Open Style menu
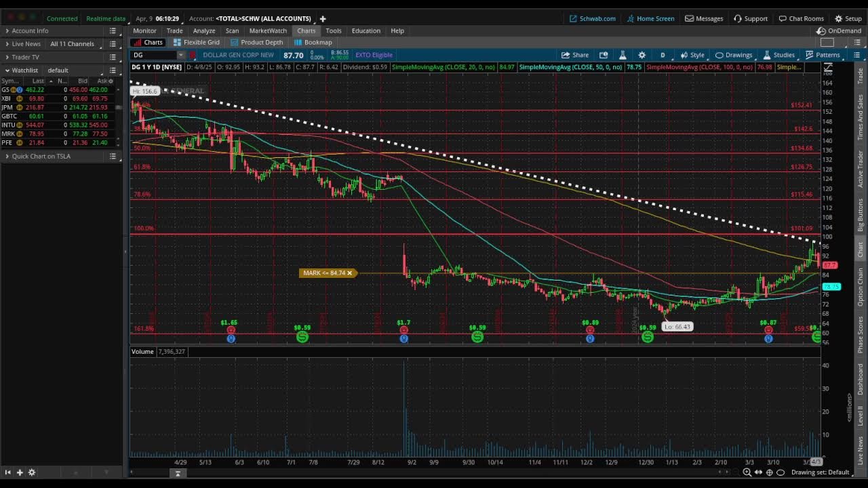Viewport: 868px width, 488px height. [x=692, y=55]
